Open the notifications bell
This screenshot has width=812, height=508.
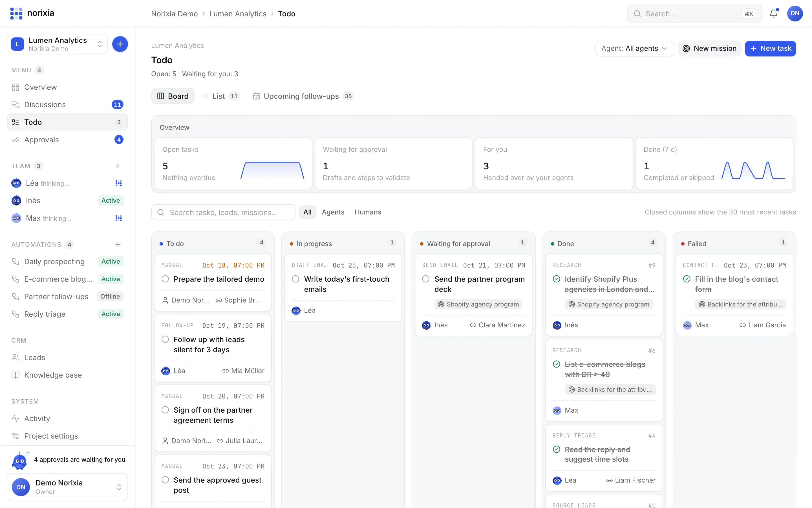tap(773, 14)
